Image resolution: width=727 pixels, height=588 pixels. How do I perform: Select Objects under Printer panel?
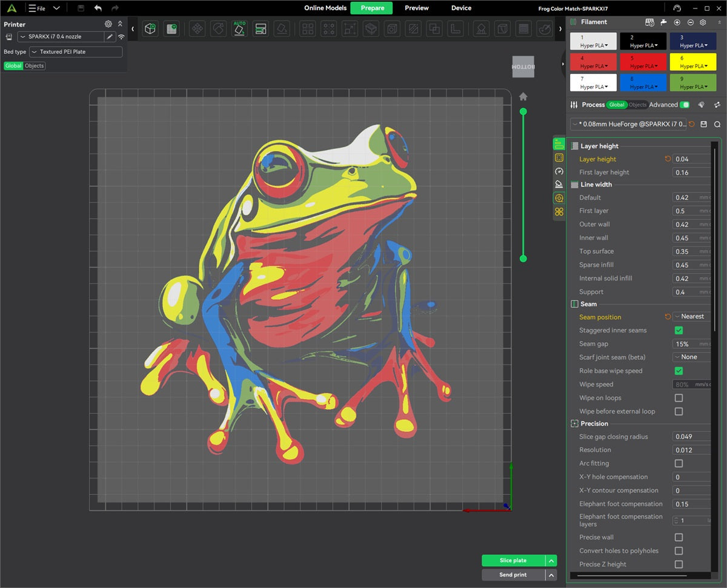[35, 66]
